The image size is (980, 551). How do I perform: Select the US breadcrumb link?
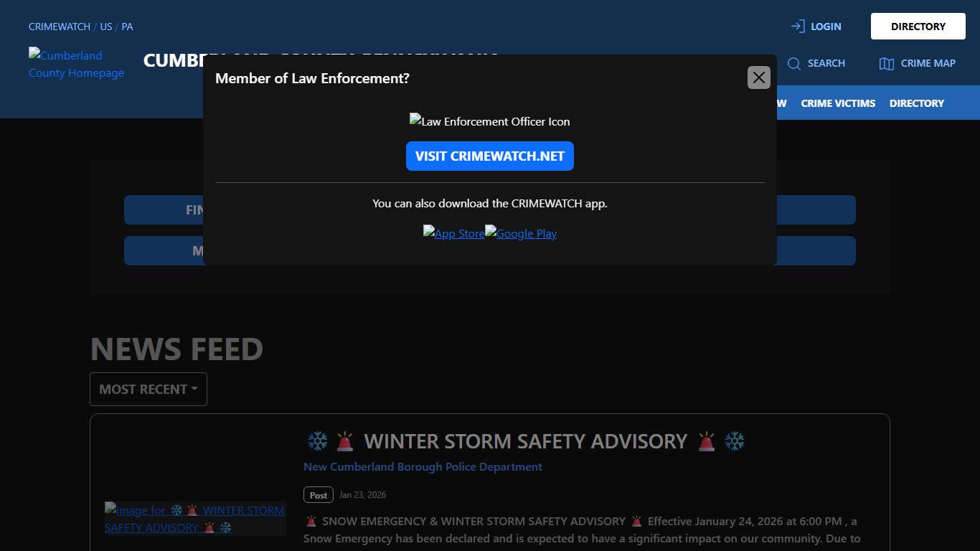(106, 27)
